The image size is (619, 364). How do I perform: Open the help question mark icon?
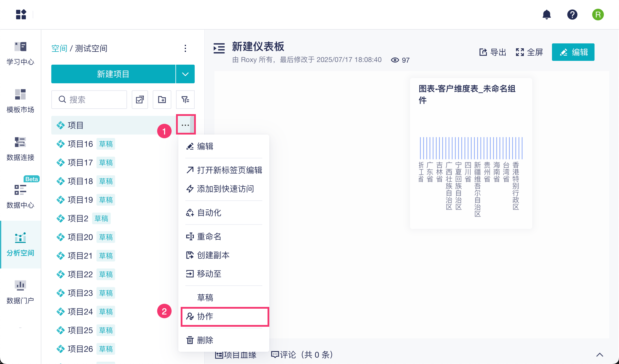[572, 15]
